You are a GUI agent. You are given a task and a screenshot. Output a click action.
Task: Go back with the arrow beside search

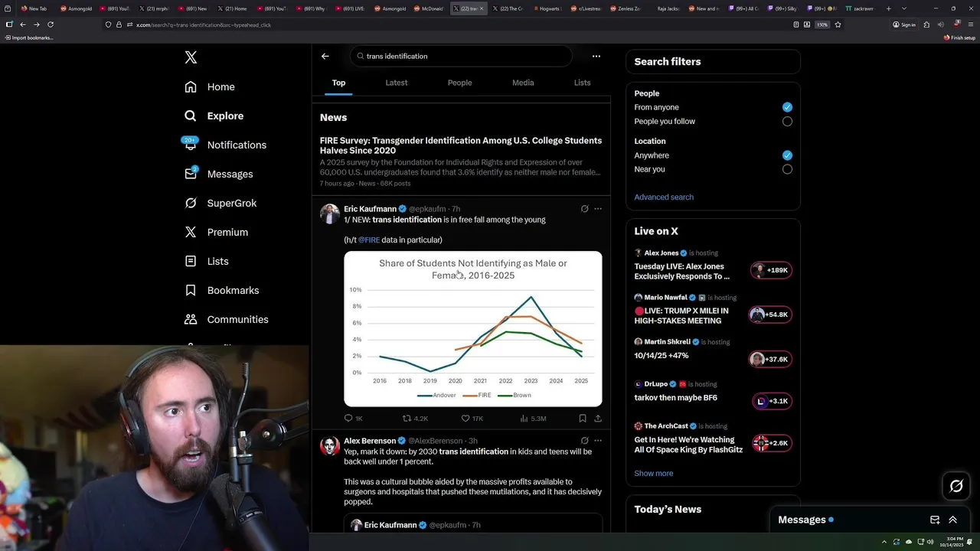click(x=325, y=56)
